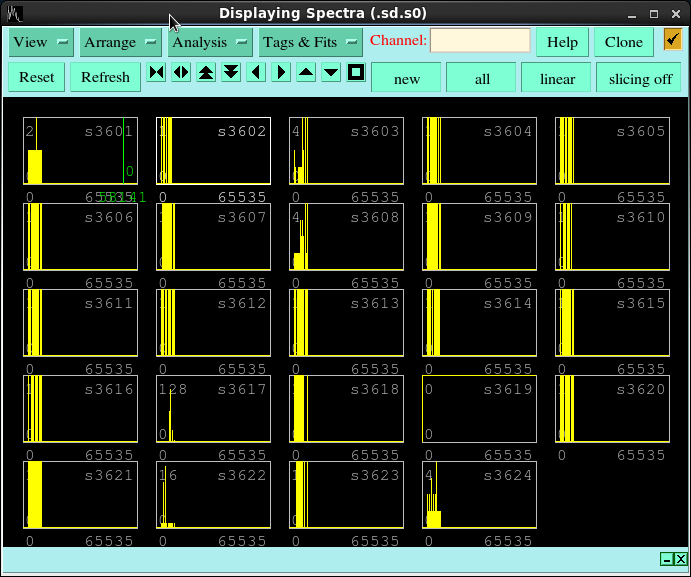691x577 pixels.
Task: Select spectrum plot s3608
Action: point(346,237)
